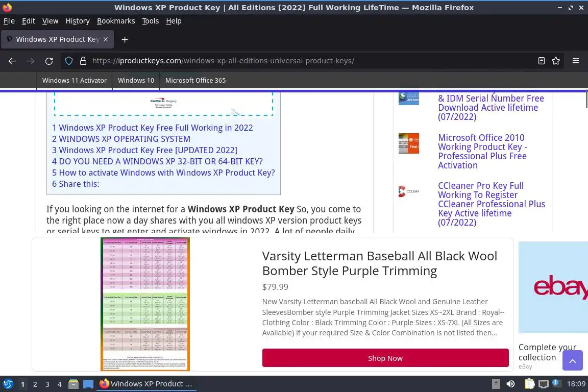Open the History menu
588x392 pixels.
78,21
